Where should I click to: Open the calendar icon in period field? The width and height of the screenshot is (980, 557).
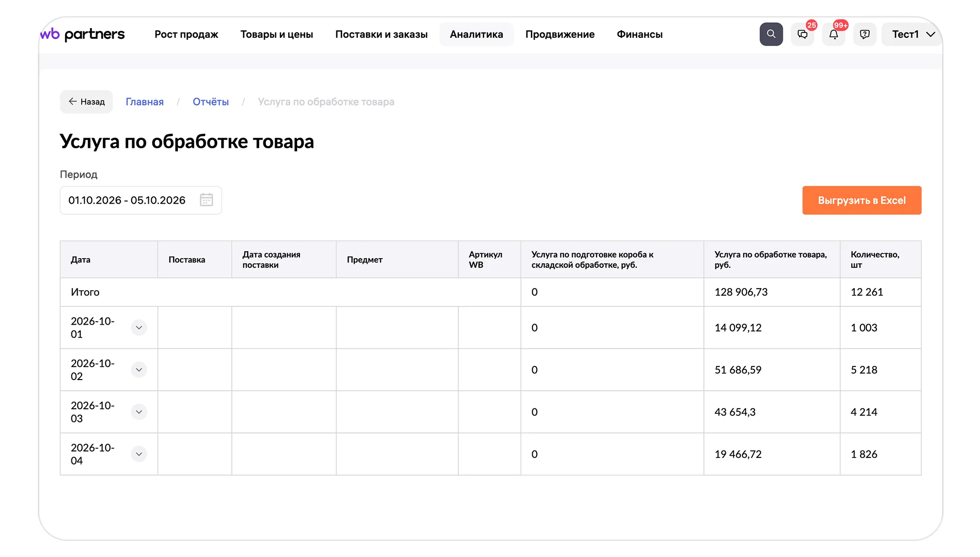pyautogui.click(x=207, y=200)
